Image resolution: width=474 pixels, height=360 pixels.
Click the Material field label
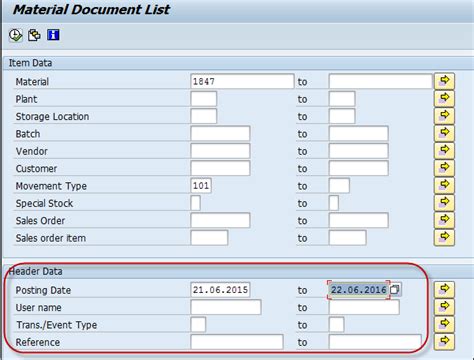click(32, 82)
